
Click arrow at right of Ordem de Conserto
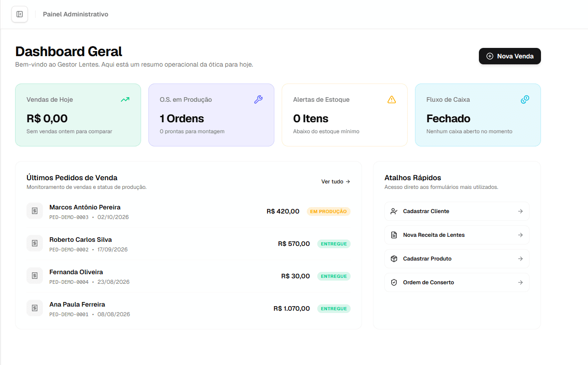(x=520, y=282)
